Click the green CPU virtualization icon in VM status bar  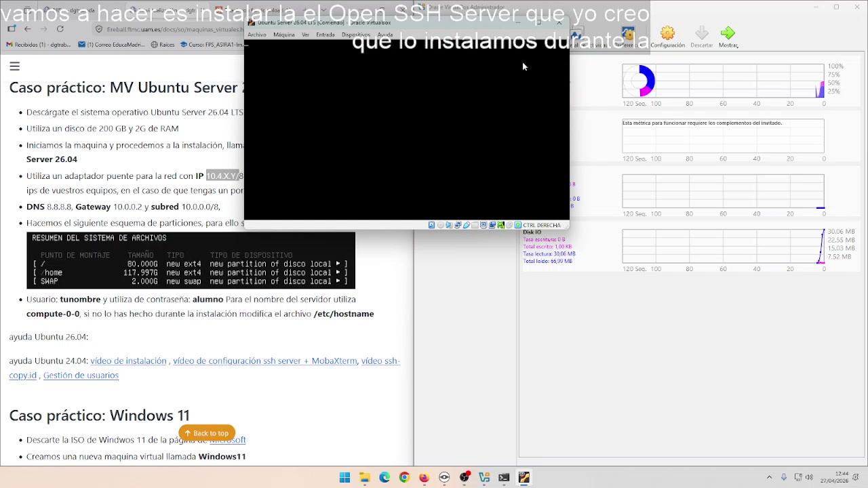[x=500, y=225]
